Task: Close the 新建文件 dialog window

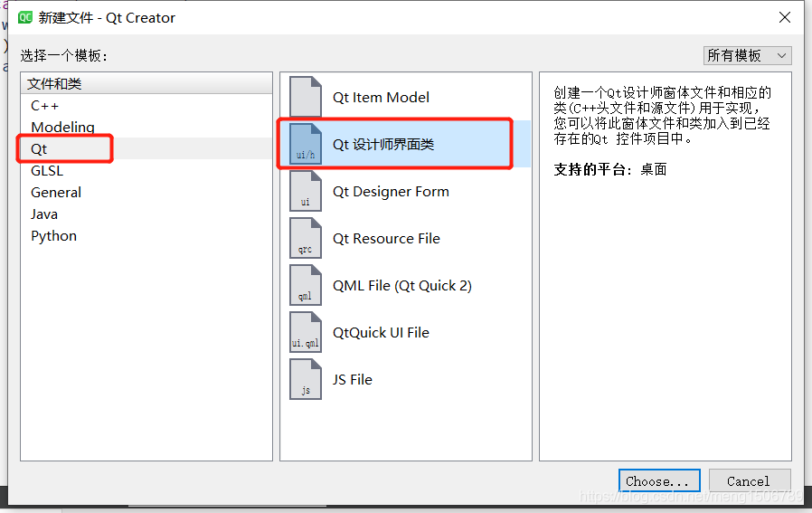Action: (x=785, y=17)
